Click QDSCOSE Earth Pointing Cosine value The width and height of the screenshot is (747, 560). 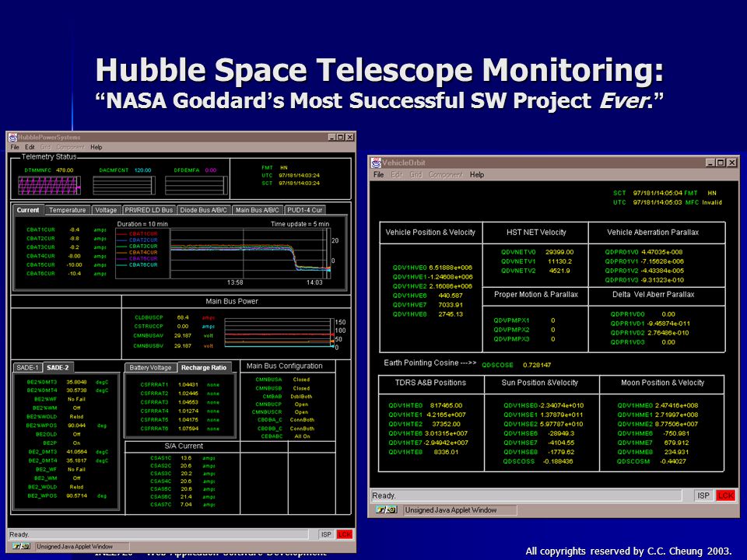[x=537, y=365]
